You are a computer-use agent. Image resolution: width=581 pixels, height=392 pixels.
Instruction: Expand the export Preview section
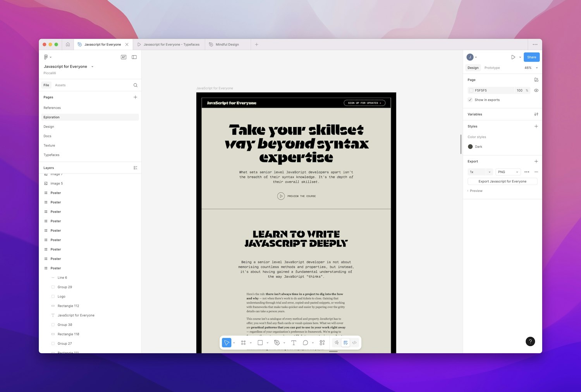pyautogui.click(x=476, y=191)
